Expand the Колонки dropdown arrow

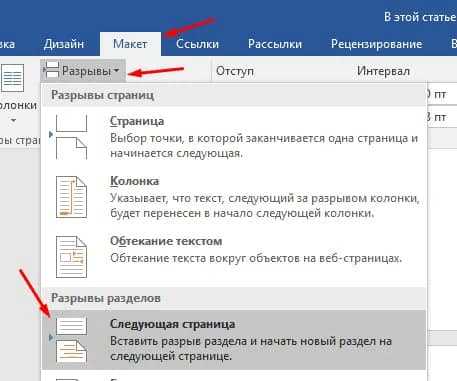point(13,121)
